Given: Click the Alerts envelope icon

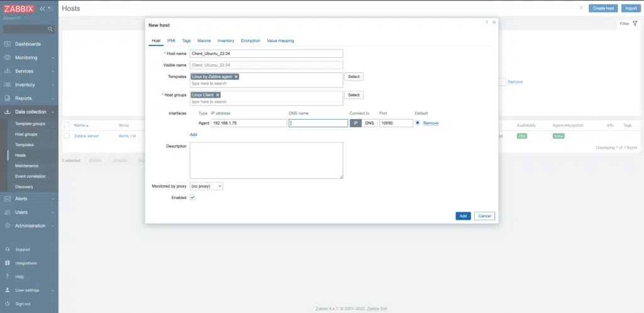Looking at the screenshot, I should pos(8,198).
